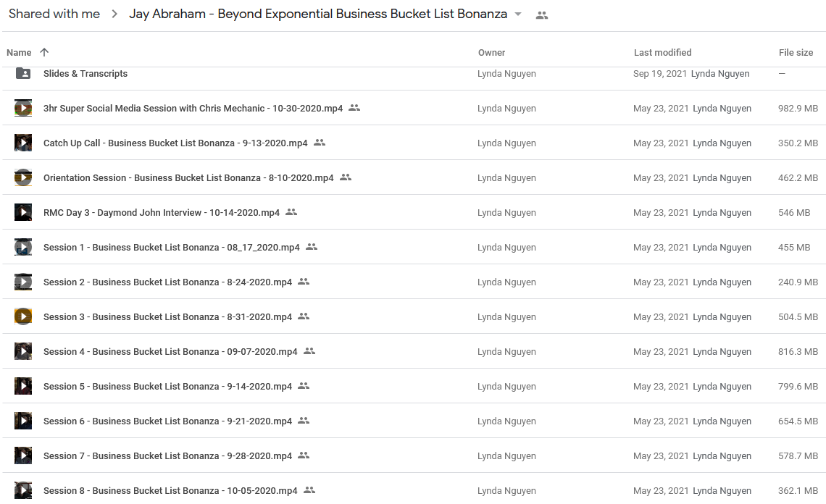The width and height of the screenshot is (826, 504).
Task: Open folder dropdown arrow next to Bonanza title
Action: click(x=518, y=14)
